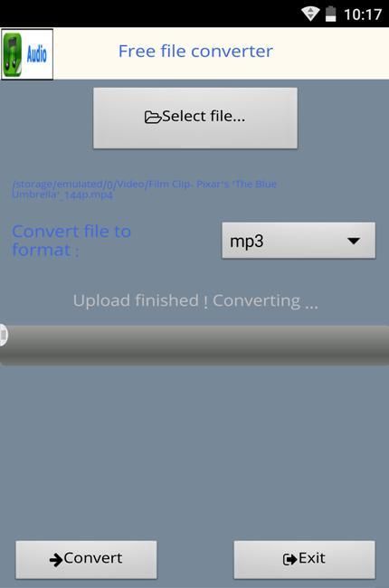Click the Select file... button
The width and height of the screenshot is (389, 588).
click(195, 119)
